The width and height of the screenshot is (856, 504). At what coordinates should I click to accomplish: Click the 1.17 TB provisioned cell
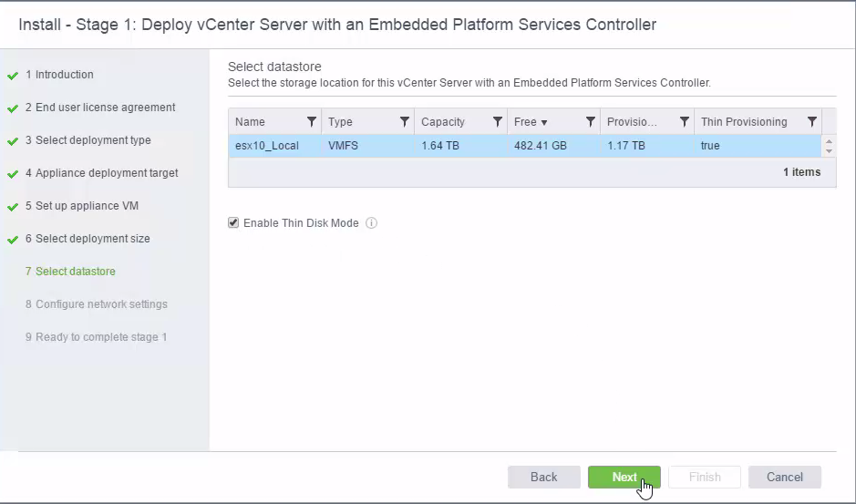(647, 146)
